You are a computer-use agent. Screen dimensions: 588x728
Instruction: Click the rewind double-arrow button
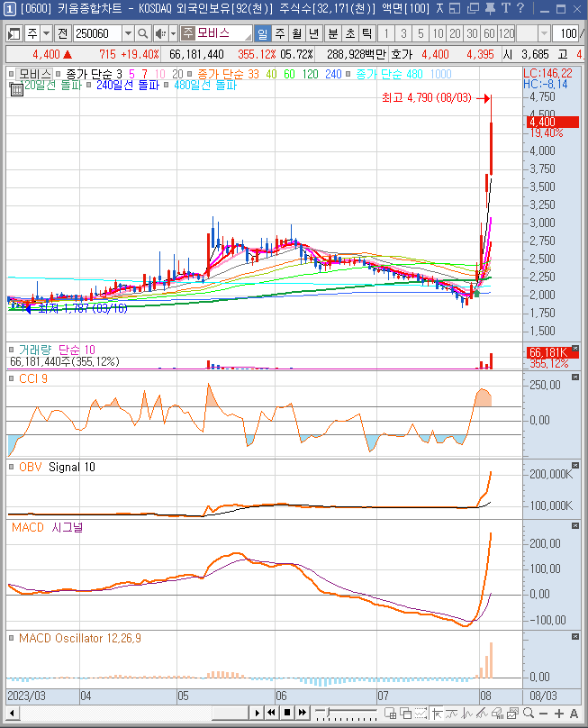pyautogui.click(x=272, y=713)
